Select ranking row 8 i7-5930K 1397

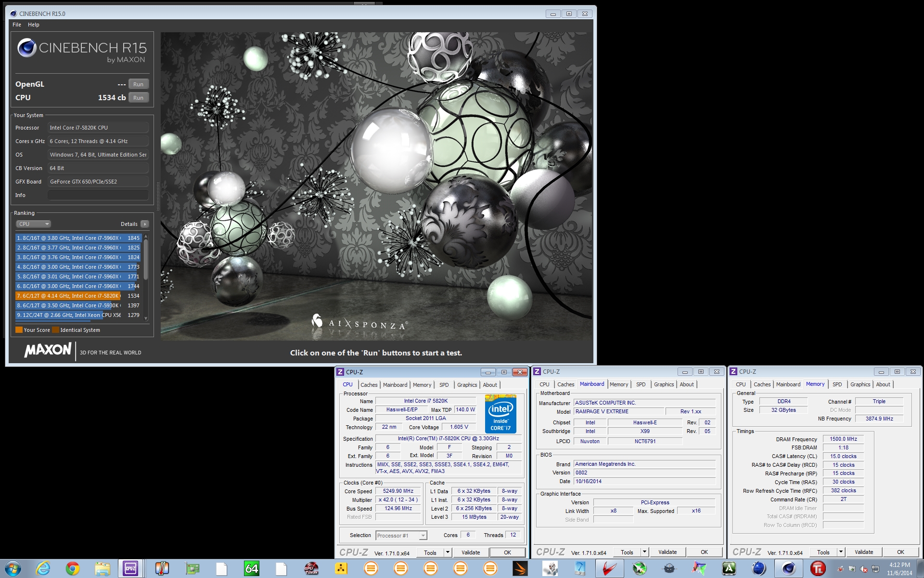[78, 305]
